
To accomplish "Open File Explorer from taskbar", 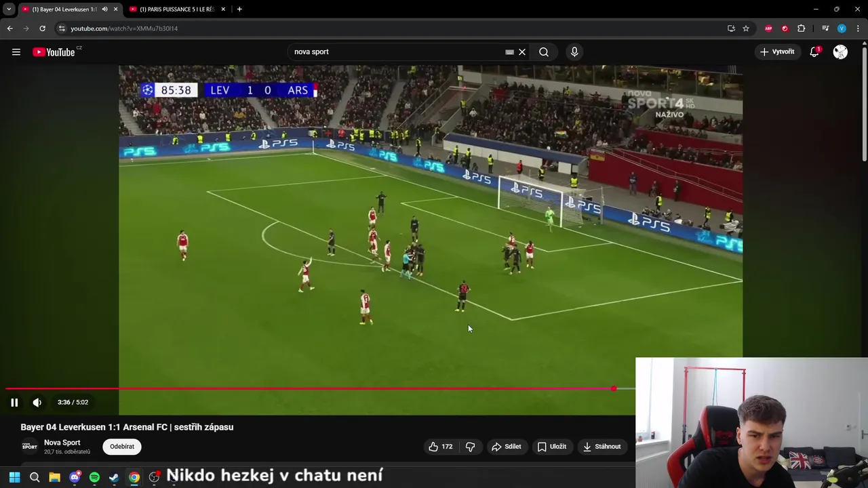I will [54, 477].
